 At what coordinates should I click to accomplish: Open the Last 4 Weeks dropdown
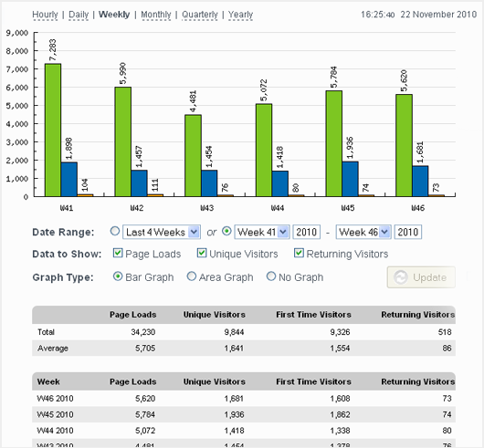pyautogui.click(x=162, y=232)
